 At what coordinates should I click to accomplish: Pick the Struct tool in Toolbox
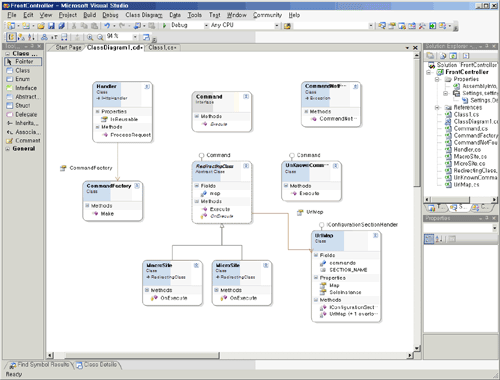pos(23,105)
